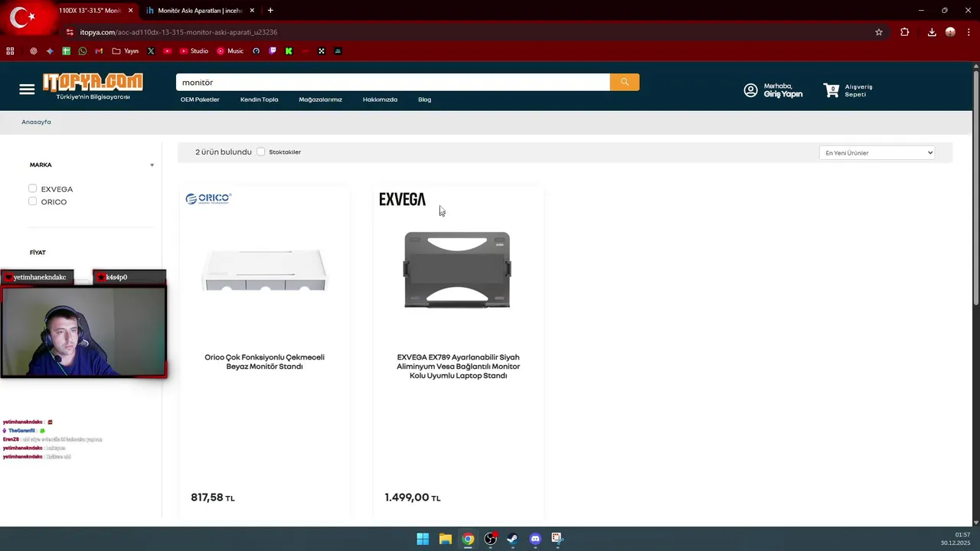Open the EXVEGA EX789 Laptop Standı title

[458, 367]
